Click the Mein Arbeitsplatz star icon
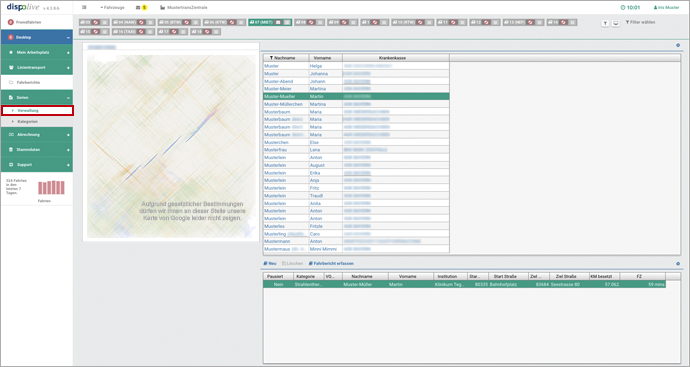Screen dimensions: 690x367 pyautogui.click(x=11, y=52)
